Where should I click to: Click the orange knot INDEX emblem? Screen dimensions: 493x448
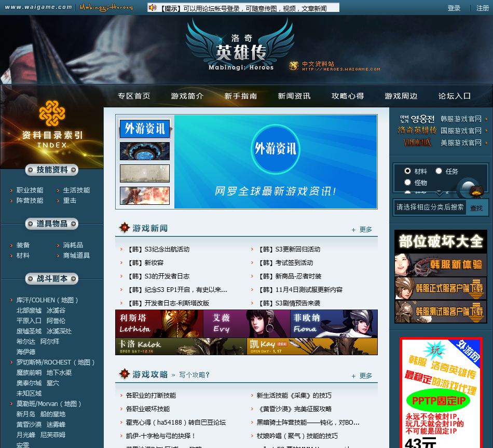(x=52, y=113)
